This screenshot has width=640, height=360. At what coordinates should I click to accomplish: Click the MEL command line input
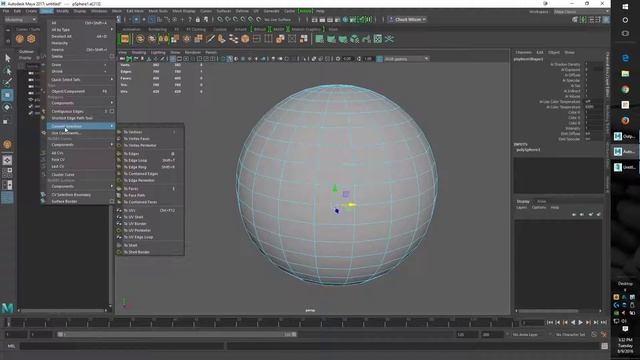click(122, 346)
